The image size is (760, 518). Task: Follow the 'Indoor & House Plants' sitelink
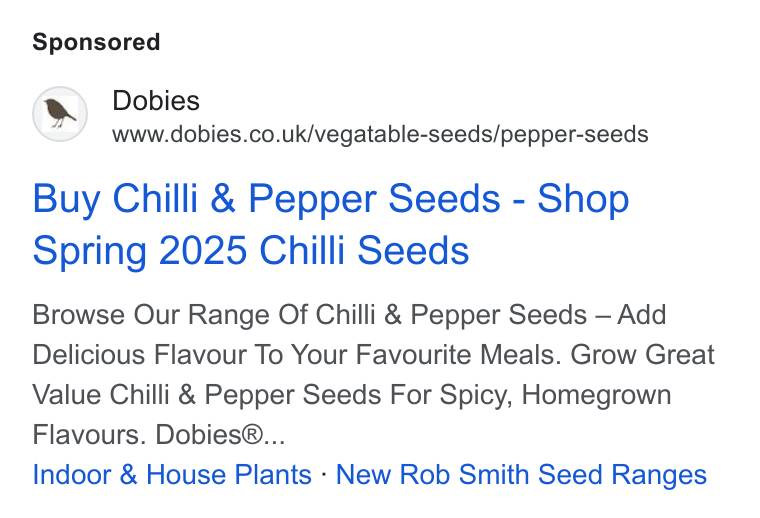pos(172,474)
